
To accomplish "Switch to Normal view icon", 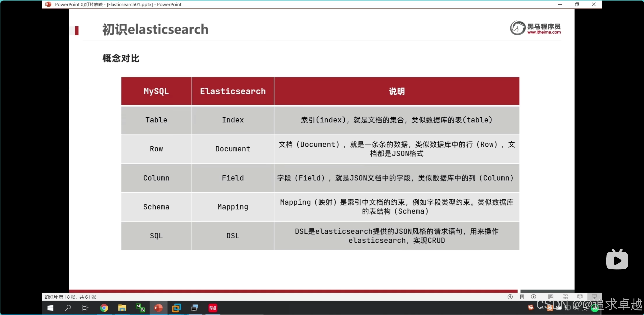I will coord(551,297).
